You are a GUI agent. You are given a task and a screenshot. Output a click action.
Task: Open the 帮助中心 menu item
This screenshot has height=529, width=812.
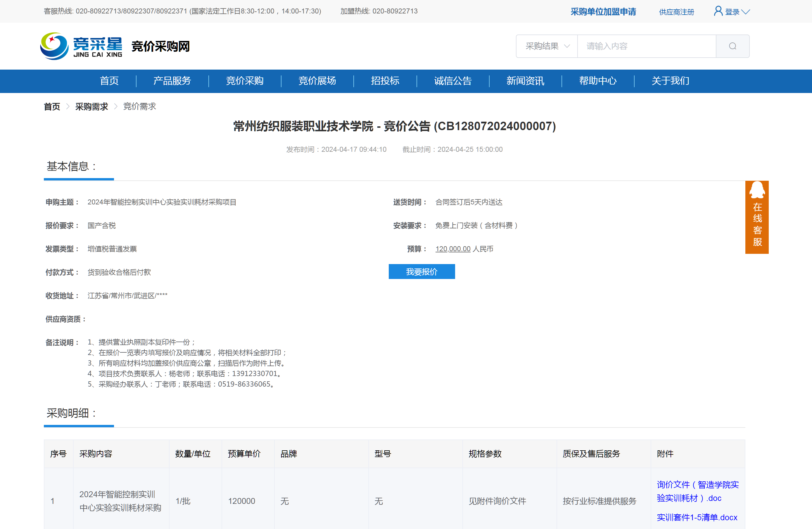click(597, 81)
